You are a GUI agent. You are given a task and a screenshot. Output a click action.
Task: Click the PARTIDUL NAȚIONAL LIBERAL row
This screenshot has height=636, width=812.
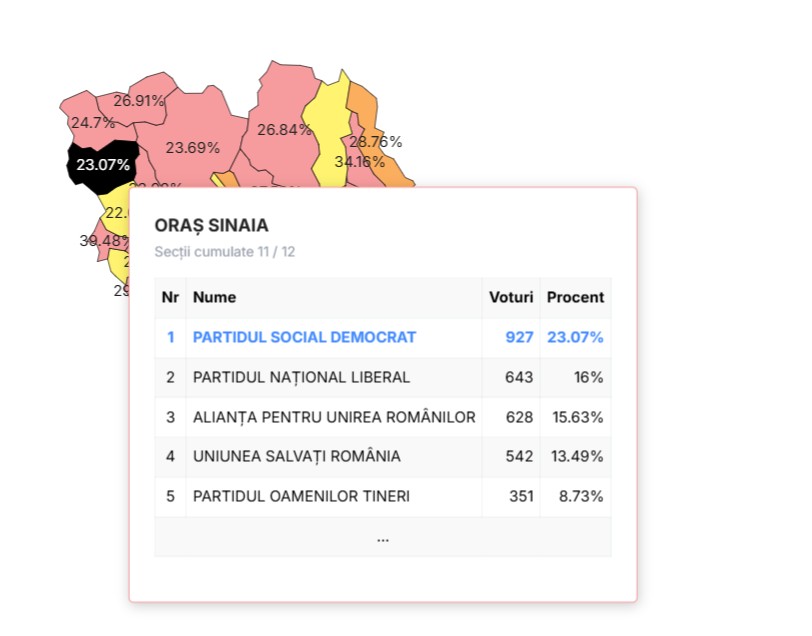pyautogui.click(x=301, y=377)
